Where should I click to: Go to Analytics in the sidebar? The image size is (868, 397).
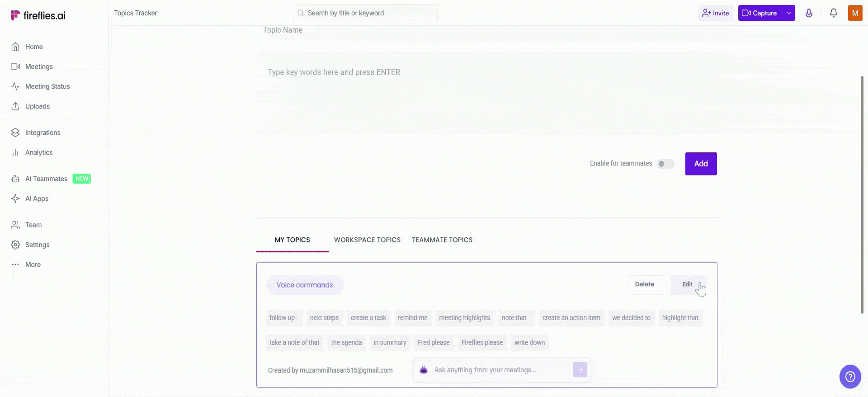pos(39,152)
